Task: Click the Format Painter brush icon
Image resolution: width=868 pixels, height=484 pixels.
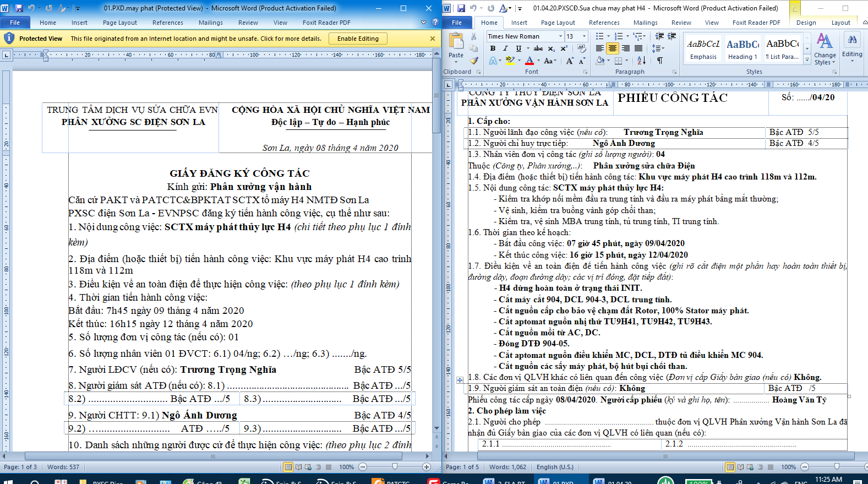Action: tap(473, 61)
